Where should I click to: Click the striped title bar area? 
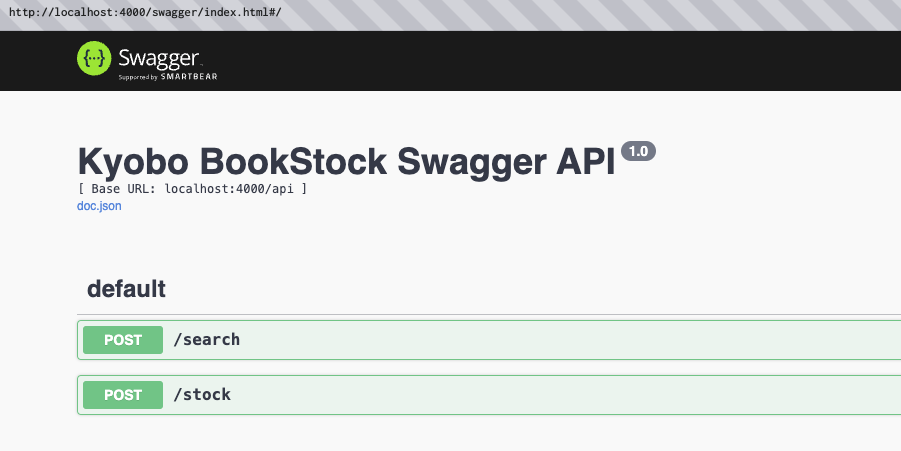(x=600, y=12)
